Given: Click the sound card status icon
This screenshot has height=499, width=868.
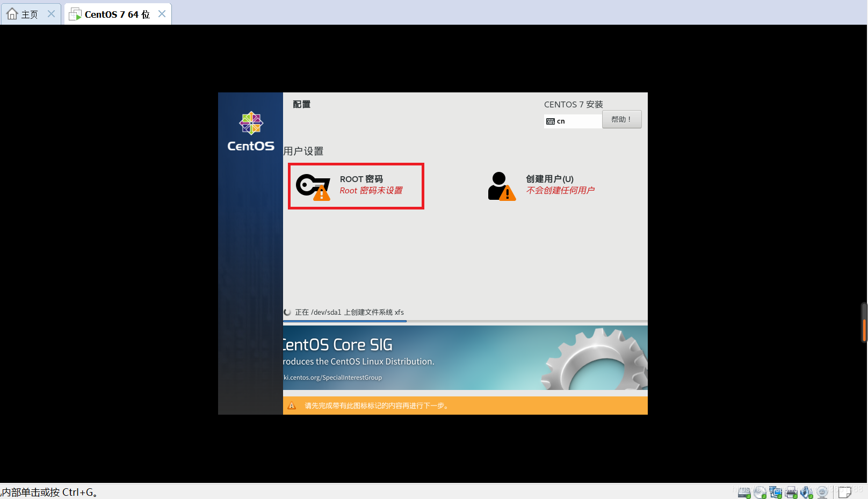Looking at the screenshot, I should click(807, 492).
